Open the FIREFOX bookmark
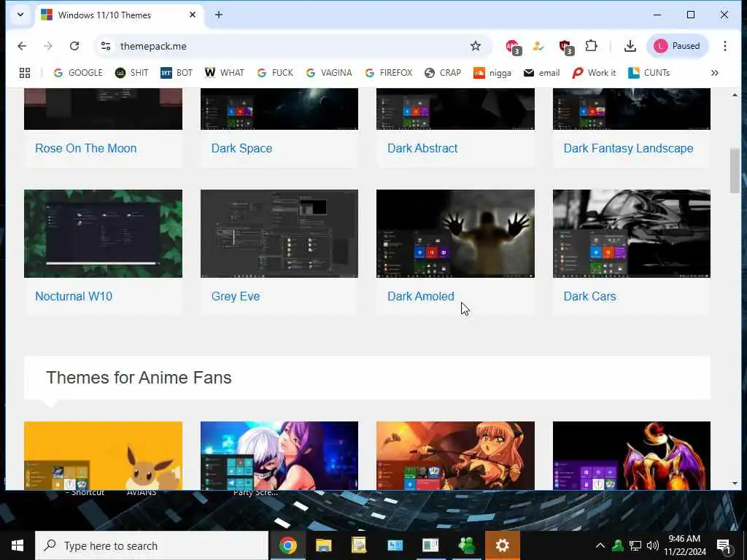Image resolution: width=747 pixels, height=560 pixels. pyautogui.click(x=389, y=73)
